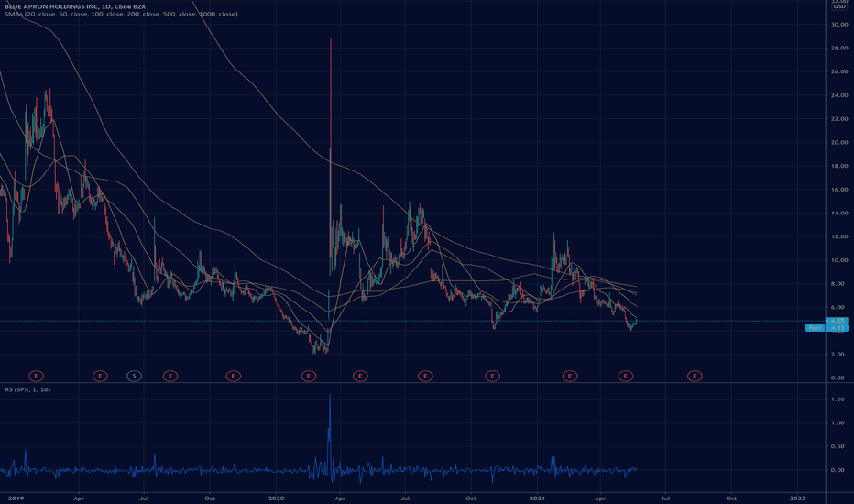Open the February 2021 earnings marker
The height and width of the screenshot is (504, 854).
coord(570,376)
